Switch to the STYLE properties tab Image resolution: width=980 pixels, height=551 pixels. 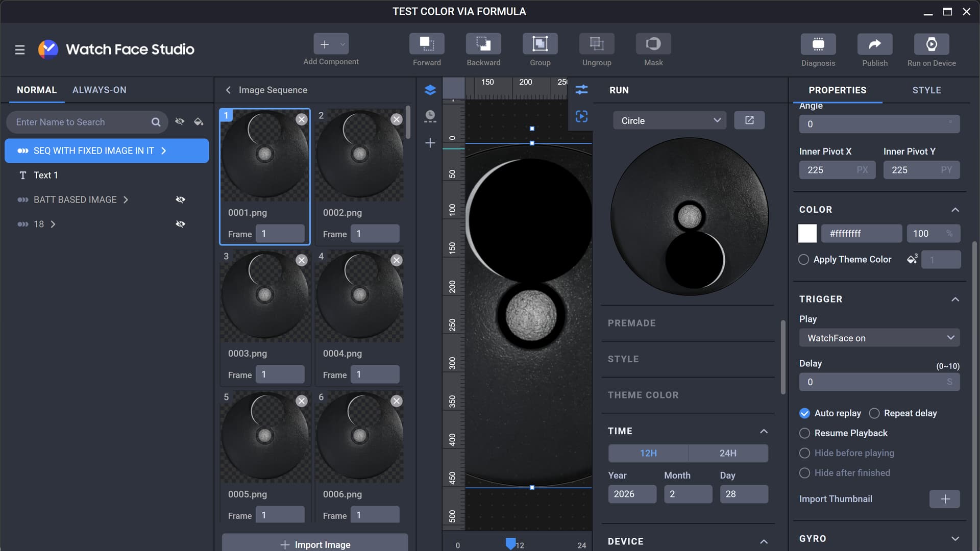pos(926,90)
